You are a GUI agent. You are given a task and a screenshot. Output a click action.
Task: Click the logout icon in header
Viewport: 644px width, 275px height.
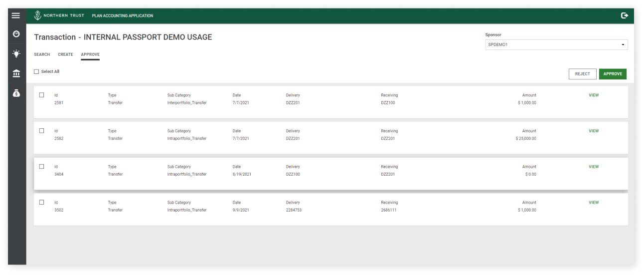pos(624,15)
